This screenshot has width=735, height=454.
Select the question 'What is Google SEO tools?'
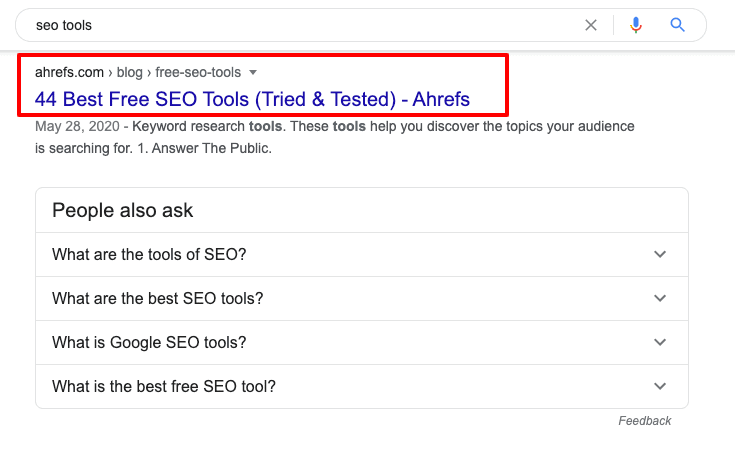149,342
